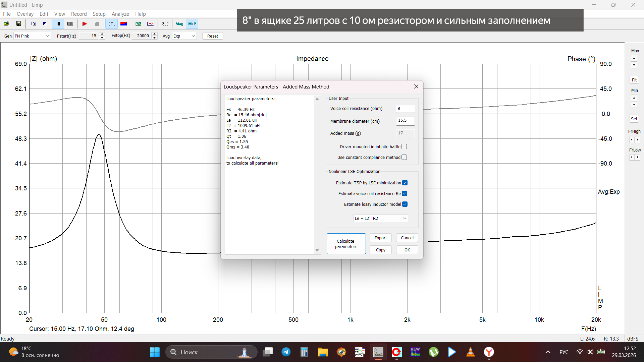Image resolution: width=644 pixels, height=362 pixels.
Task: Select the Mag display mode icon
Action: pos(179,24)
